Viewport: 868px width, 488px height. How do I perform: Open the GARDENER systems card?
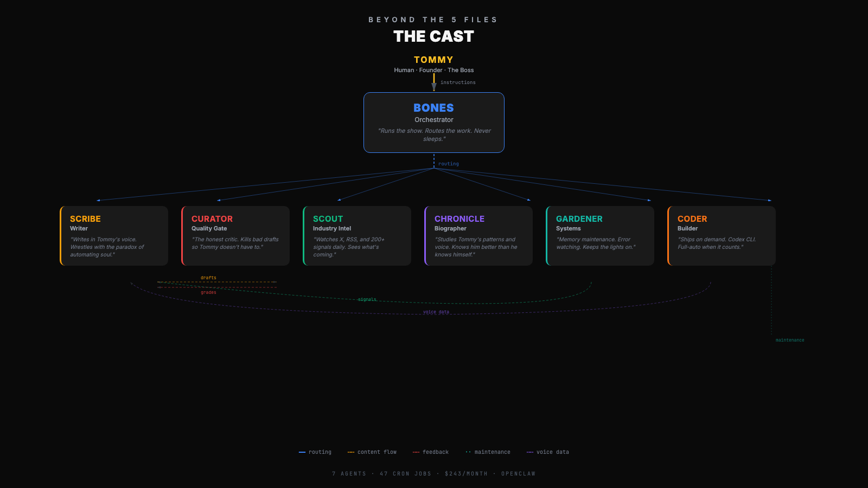600,236
